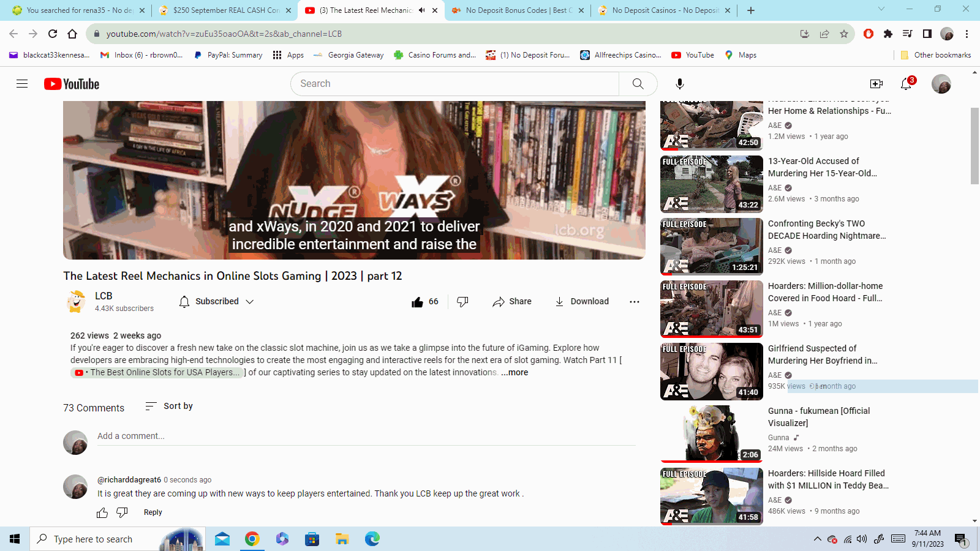Start voice search with microphone icon

pyautogui.click(x=679, y=84)
